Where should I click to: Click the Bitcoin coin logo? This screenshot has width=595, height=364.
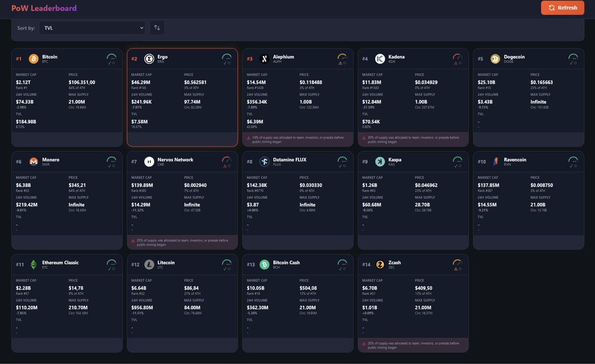click(34, 59)
